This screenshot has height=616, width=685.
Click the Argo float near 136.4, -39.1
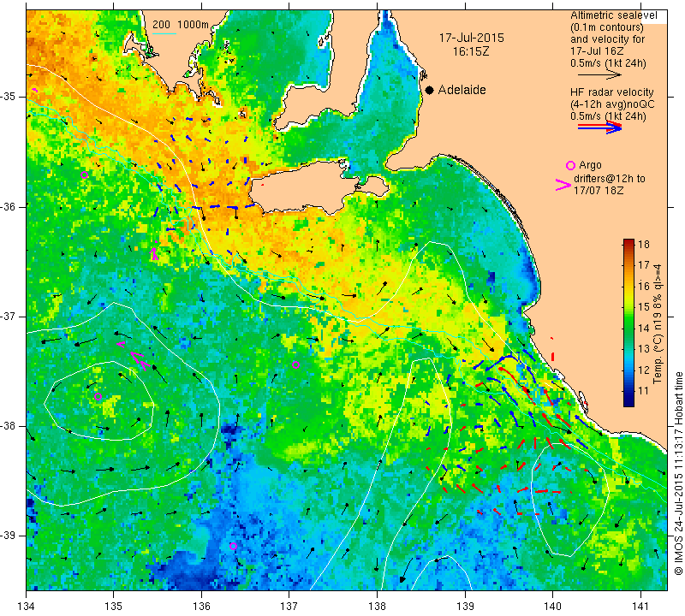233,546
